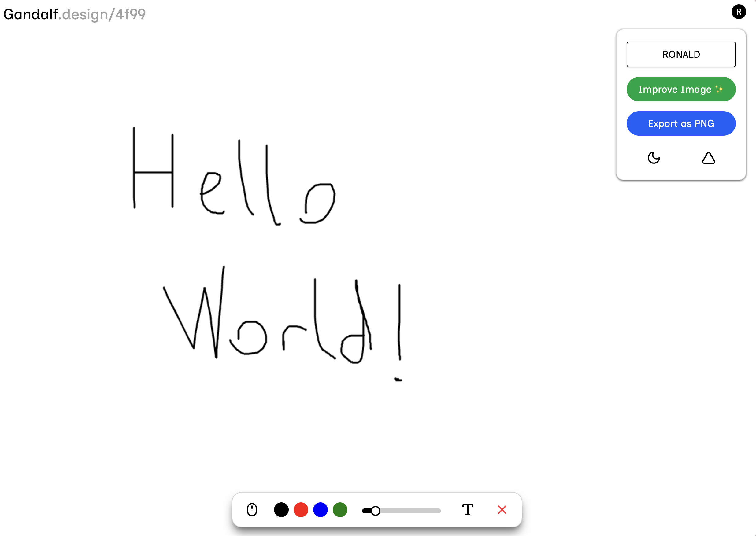Click the right end of the brush size slider
The width and height of the screenshot is (756, 536).
point(439,511)
